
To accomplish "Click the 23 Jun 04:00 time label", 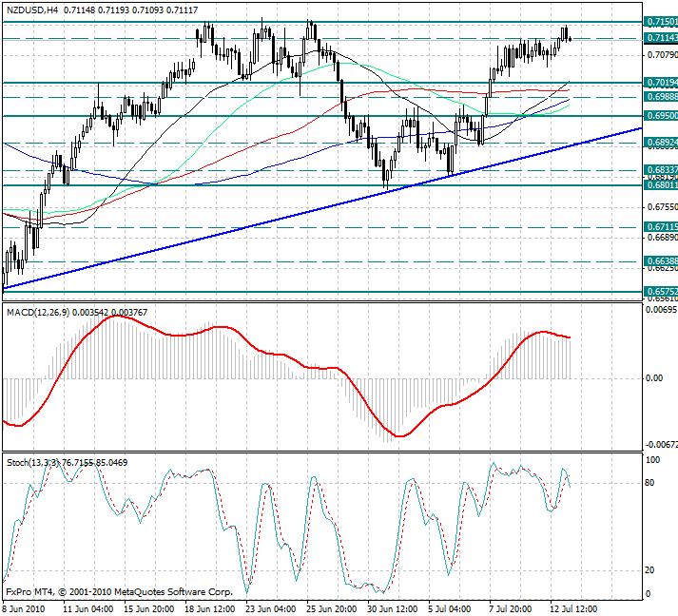I will 271,609.
